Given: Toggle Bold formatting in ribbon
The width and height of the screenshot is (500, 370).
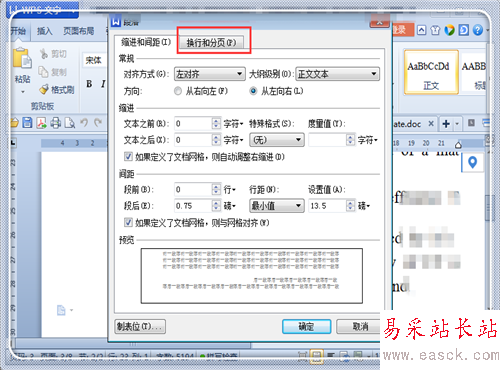Looking at the screenshot, I should point(89,84).
